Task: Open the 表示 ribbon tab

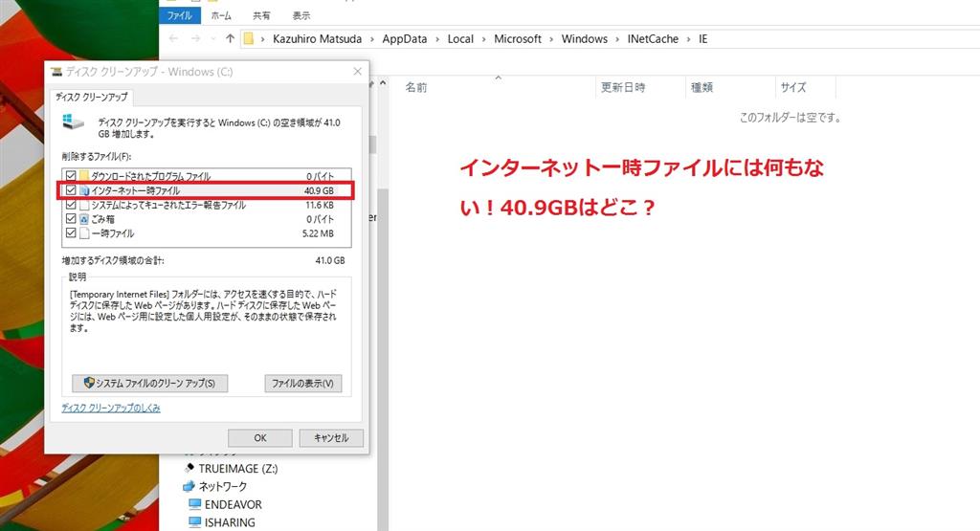Action: coord(301,15)
